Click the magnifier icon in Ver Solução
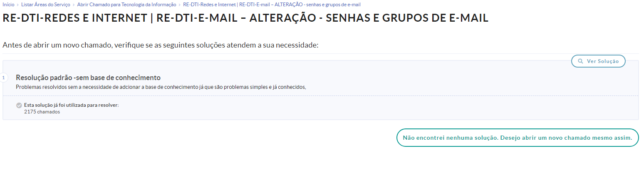The height and width of the screenshot is (176, 644). pyautogui.click(x=580, y=61)
